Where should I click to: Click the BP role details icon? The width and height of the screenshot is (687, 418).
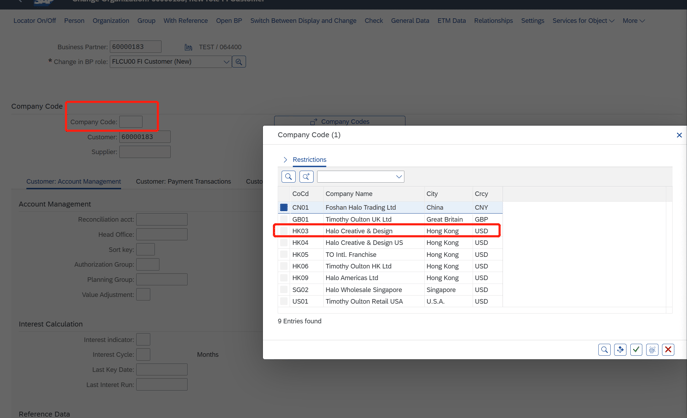239,62
